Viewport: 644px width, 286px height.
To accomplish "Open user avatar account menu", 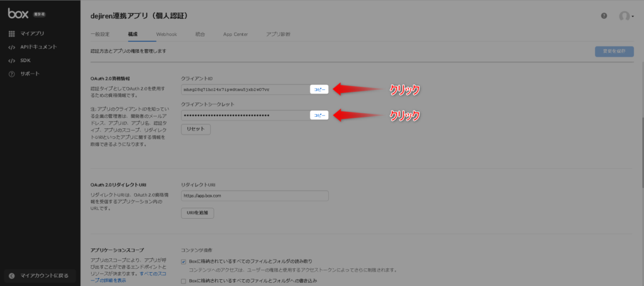I will tap(626, 16).
